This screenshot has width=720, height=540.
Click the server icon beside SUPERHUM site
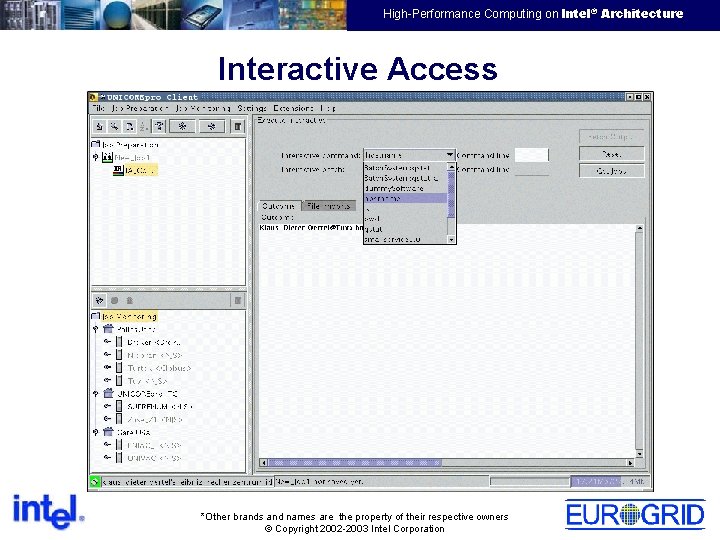[119, 406]
